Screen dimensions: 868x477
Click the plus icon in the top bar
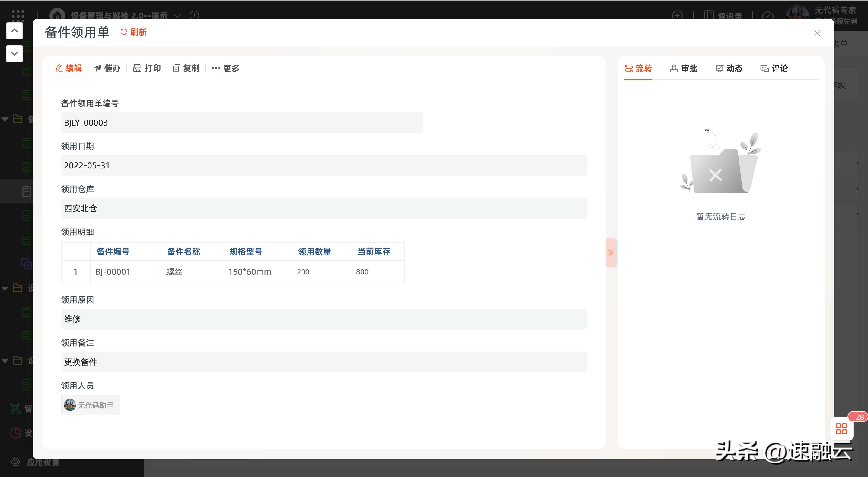(677, 15)
